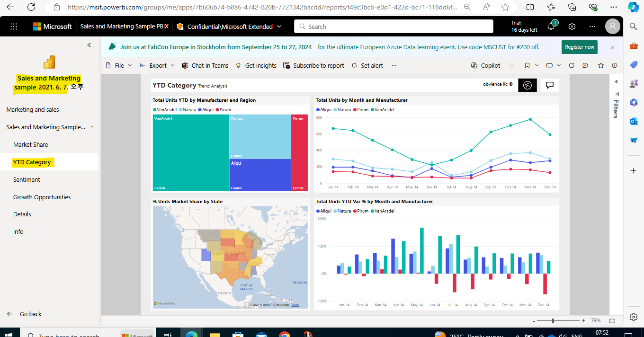This screenshot has height=337, width=644.
Task: Add report to favorites with star icon
Action: coord(601,65)
